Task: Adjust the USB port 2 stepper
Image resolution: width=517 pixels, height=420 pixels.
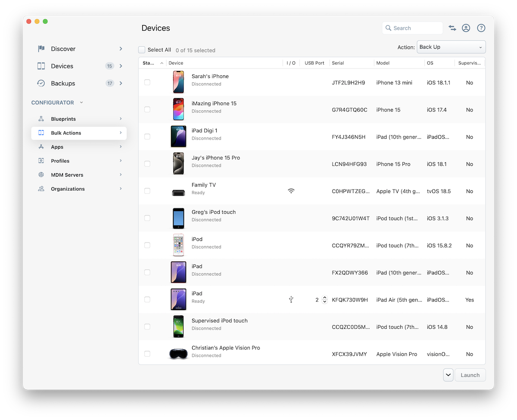Action: [x=324, y=299]
